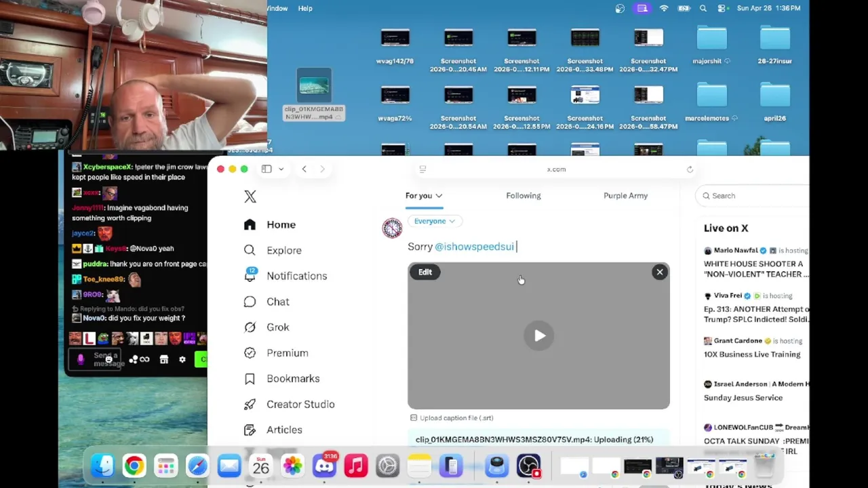Reload the x.com page
The width and height of the screenshot is (868, 488).
(690, 169)
